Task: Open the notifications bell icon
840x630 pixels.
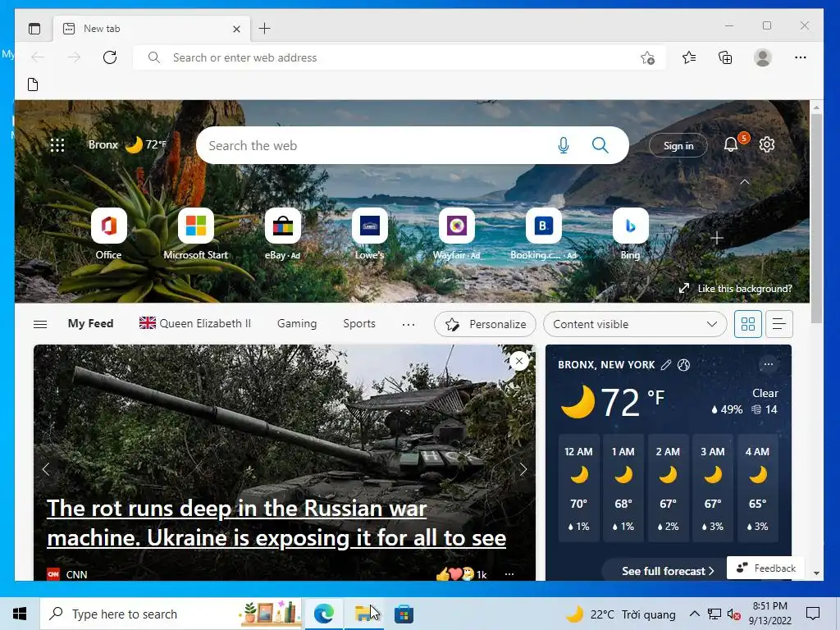Action: pos(731,144)
